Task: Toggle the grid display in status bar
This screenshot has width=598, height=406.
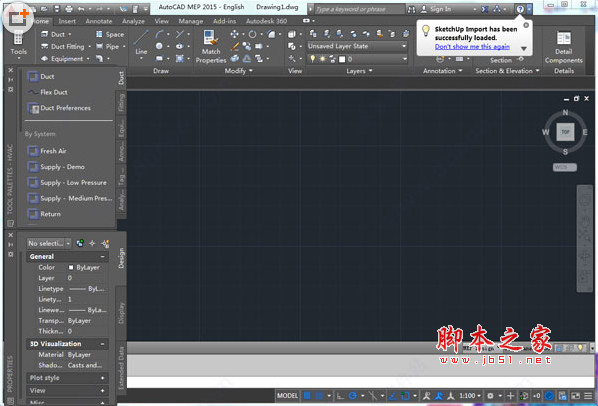Action: [x=307, y=396]
